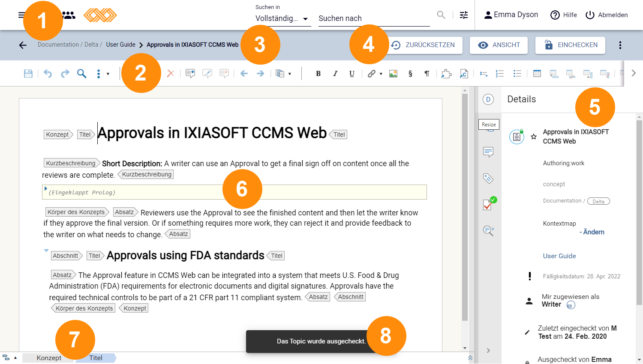Open the more options kebab menu
643x364 pixels.
[620, 45]
